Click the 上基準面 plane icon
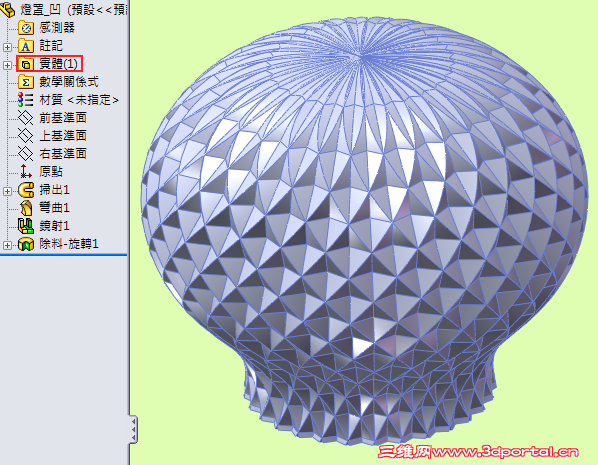The height and width of the screenshot is (465, 598). click(x=26, y=136)
